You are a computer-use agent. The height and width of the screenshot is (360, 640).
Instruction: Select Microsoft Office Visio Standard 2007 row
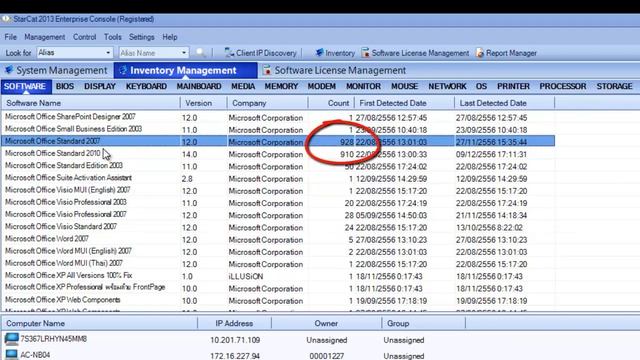pos(278,227)
